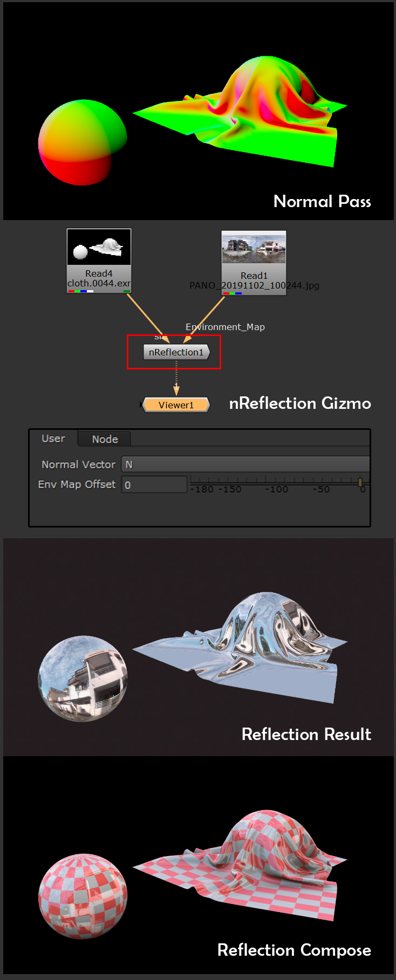Click the checkered sphere in Reflection Compose
The width and height of the screenshot is (396, 980).
pos(83,896)
